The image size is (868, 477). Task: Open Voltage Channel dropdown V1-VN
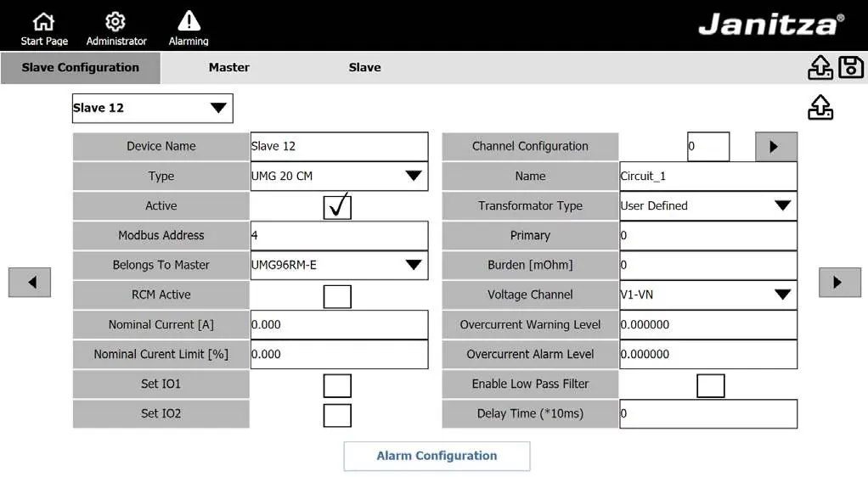tap(708, 295)
